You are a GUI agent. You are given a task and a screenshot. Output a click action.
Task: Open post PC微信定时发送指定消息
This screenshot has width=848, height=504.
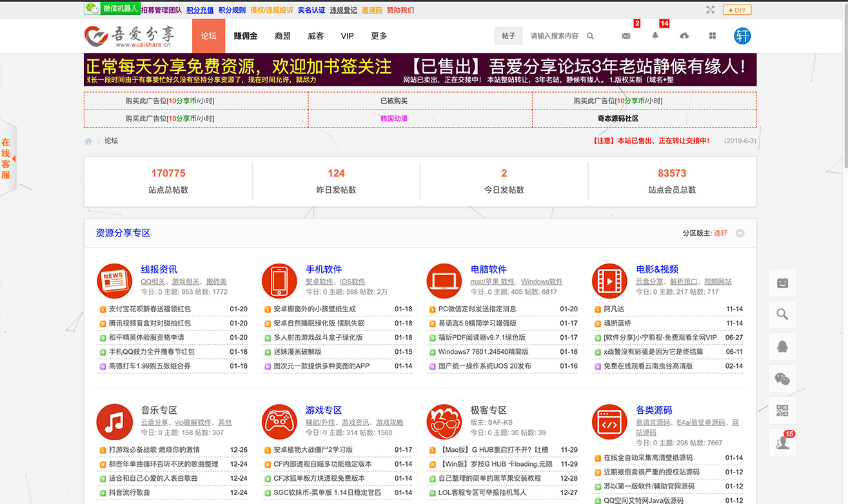pos(477,309)
